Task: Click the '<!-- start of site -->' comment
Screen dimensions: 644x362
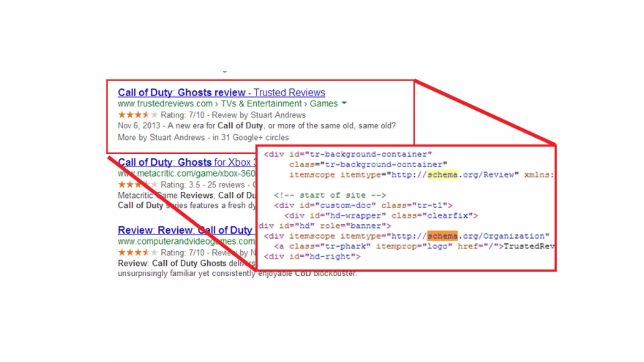Action: (x=330, y=195)
